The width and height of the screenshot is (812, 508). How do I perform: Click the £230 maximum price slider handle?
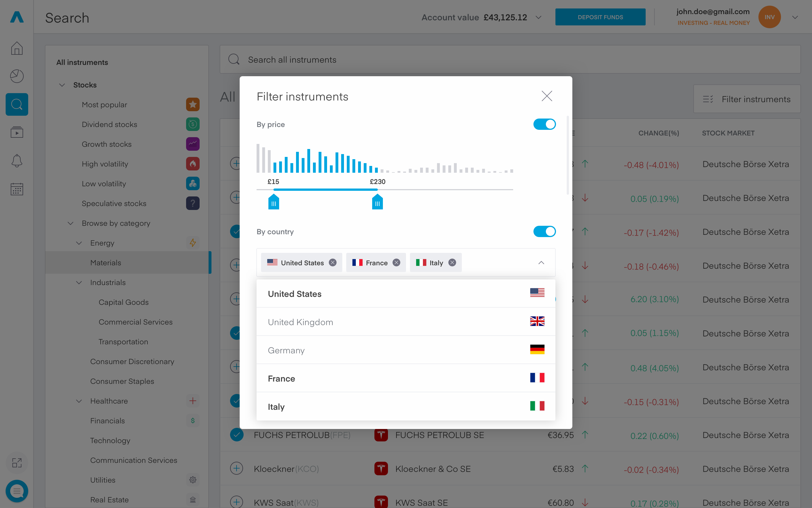pyautogui.click(x=378, y=202)
